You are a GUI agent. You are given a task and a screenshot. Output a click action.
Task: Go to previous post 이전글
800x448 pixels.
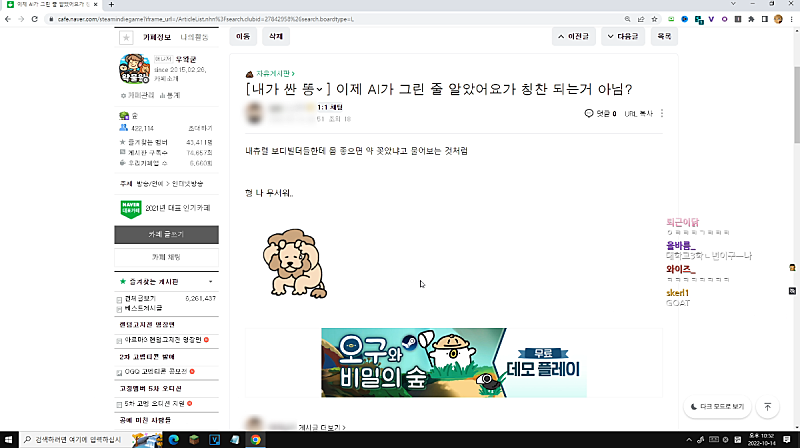pyautogui.click(x=573, y=36)
